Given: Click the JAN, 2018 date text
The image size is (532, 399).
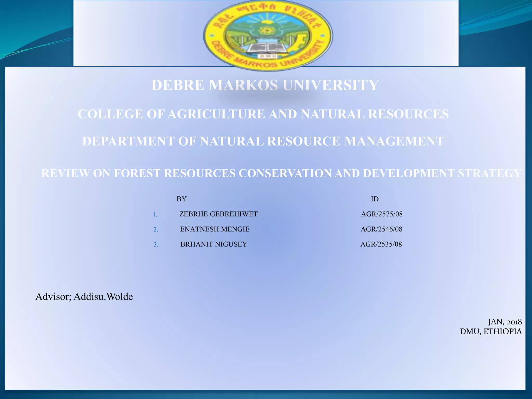Looking at the screenshot, I should 505,322.
